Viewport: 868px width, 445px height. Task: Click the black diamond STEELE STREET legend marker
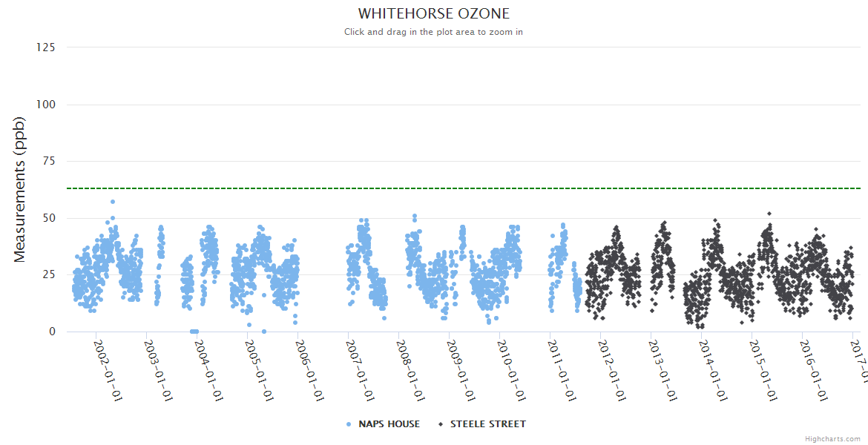tap(441, 424)
